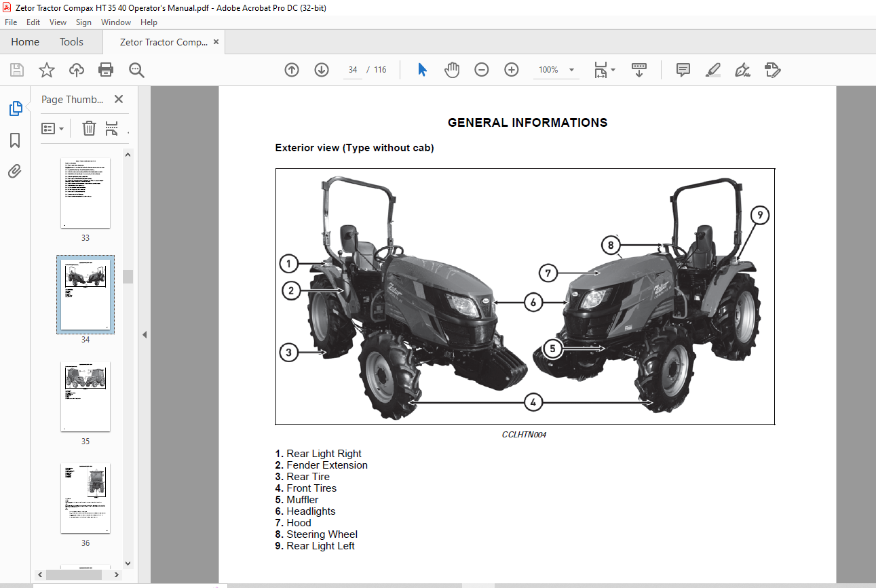Screen dimensions: 876x588
Task: Open the Help menu
Action: [x=149, y=22]
